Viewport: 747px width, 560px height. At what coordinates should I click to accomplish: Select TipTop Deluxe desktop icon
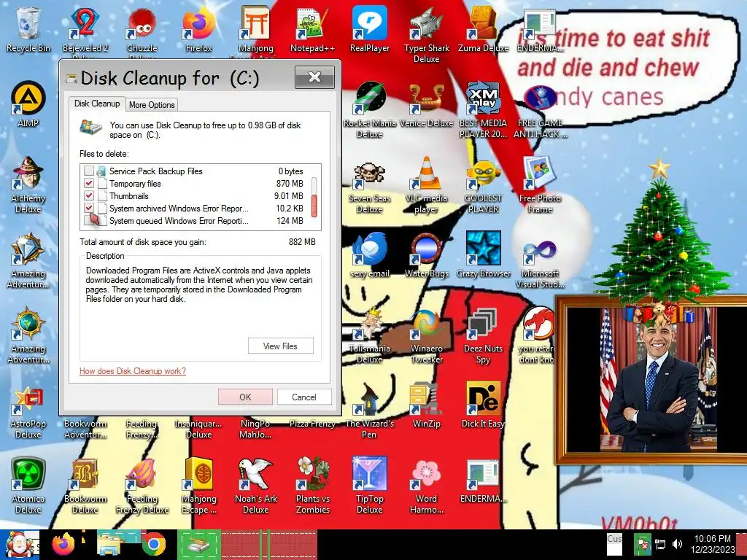[370, 485]
